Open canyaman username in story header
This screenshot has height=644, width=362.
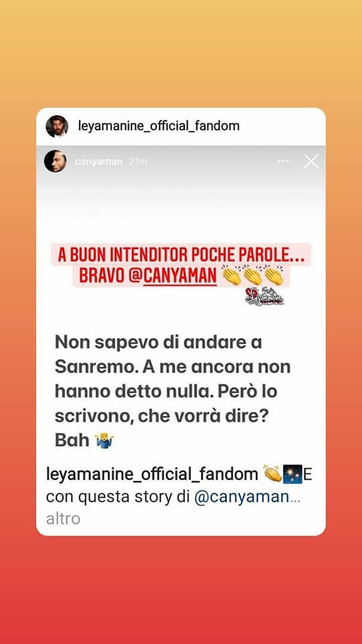coord(99,162)
